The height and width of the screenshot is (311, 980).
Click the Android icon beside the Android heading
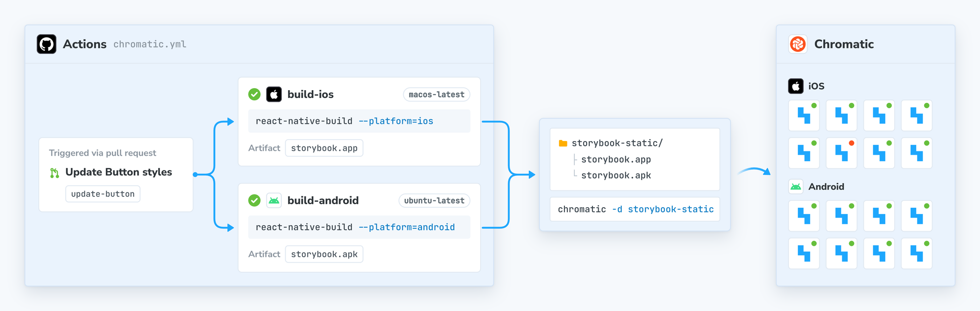[796, 187]
